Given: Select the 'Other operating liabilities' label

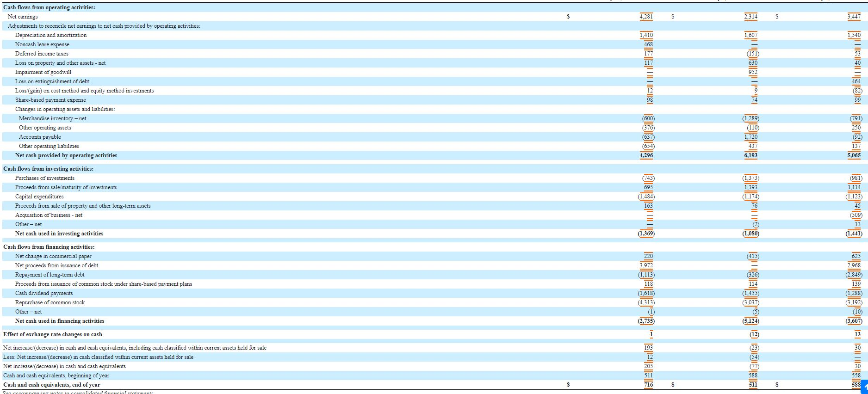Looking at the screenshot, I should 49,146.
